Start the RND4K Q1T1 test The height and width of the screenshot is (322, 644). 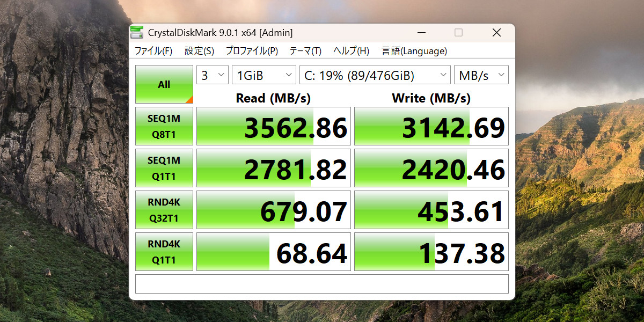(x=164, y=251)
